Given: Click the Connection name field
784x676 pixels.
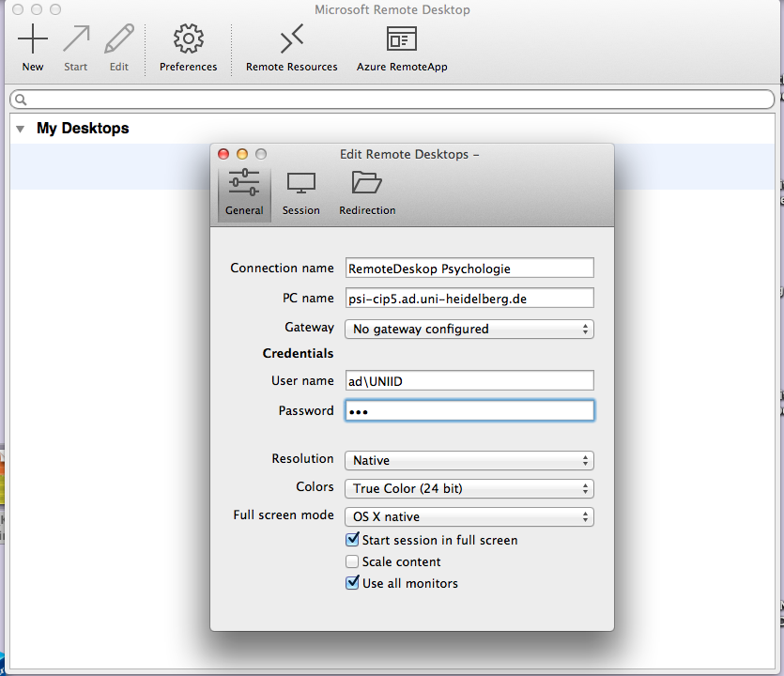Looking at the screenshot, I should (469, 268).
